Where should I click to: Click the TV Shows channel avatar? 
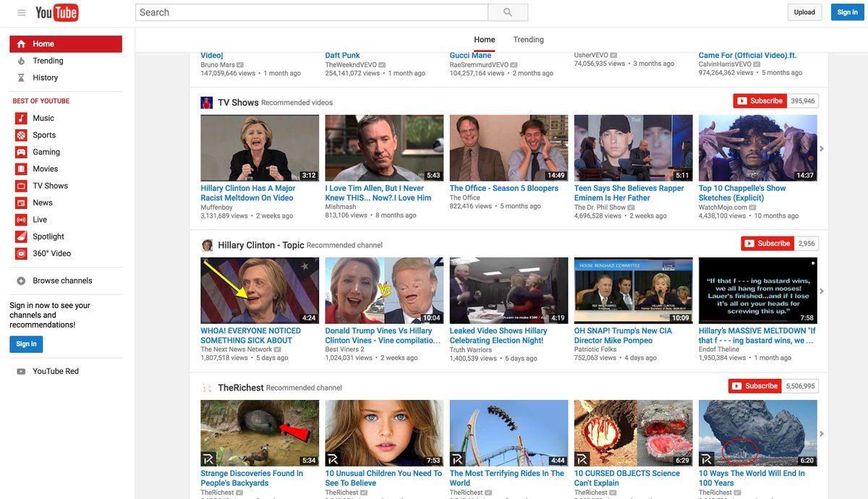tap(206, 102)
